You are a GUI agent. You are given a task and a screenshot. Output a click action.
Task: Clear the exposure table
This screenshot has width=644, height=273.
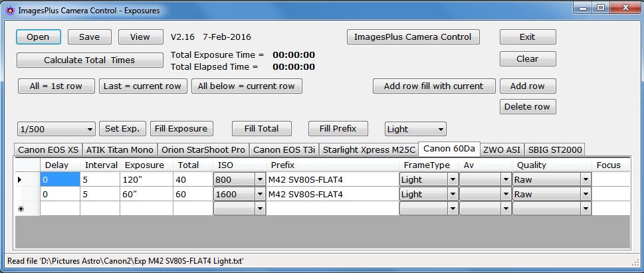coord(527,59)
